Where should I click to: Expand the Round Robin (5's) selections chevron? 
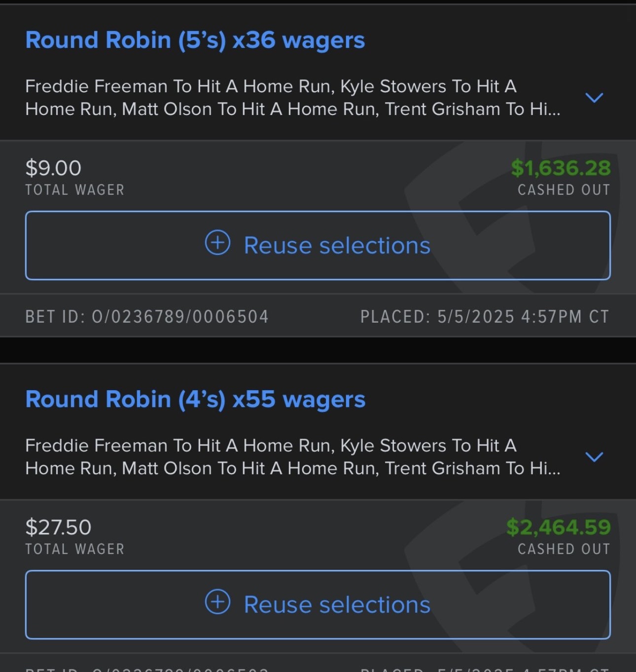click(594, 97)
